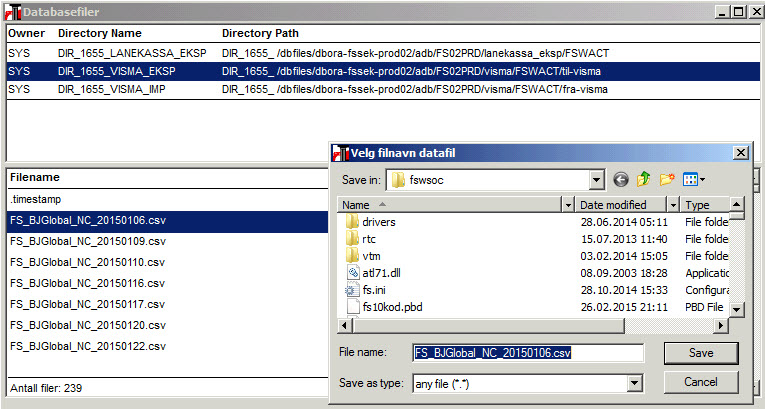
Task: Go up one folder level icon
Action: 644,180
